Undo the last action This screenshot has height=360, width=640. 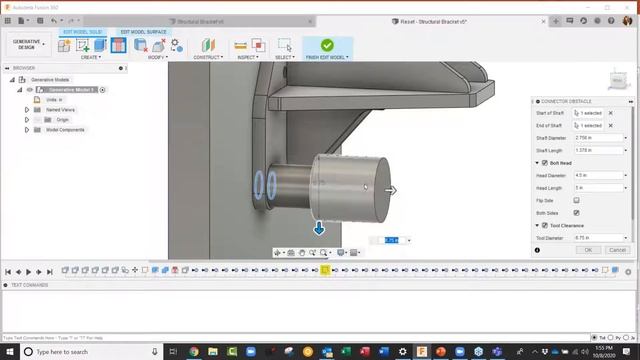[x=54, y=20]
